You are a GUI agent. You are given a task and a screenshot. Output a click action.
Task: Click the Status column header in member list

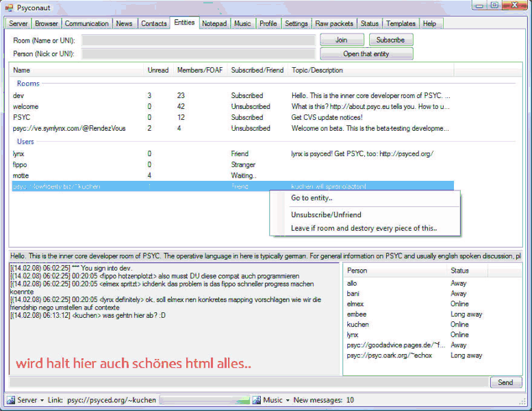pos(468,271)
